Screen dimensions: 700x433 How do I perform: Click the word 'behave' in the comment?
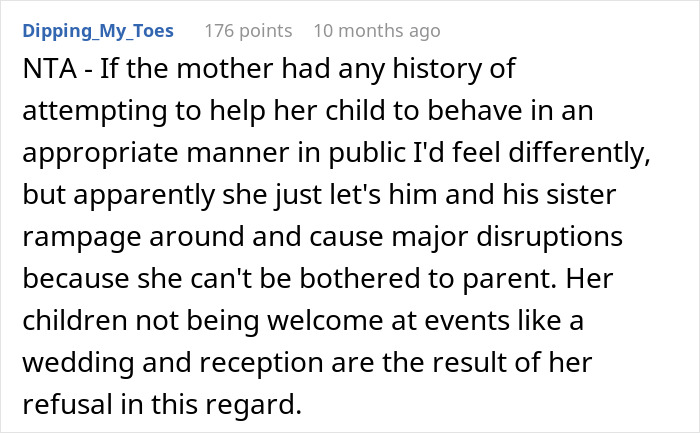[475, 111]
